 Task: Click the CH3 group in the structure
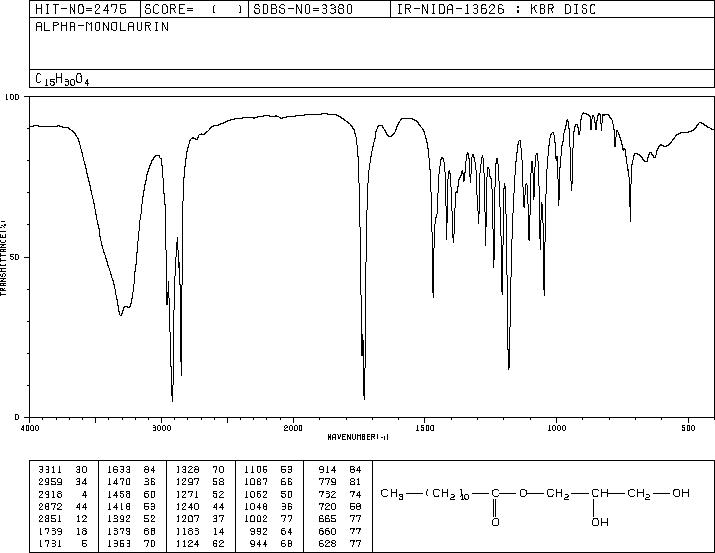click(392, 494)
